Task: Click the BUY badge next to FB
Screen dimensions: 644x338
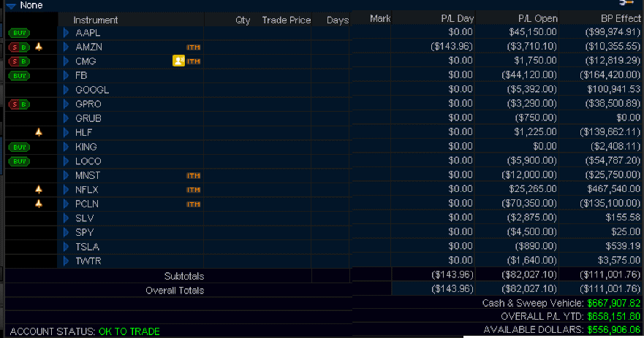Action: (20, 75)
